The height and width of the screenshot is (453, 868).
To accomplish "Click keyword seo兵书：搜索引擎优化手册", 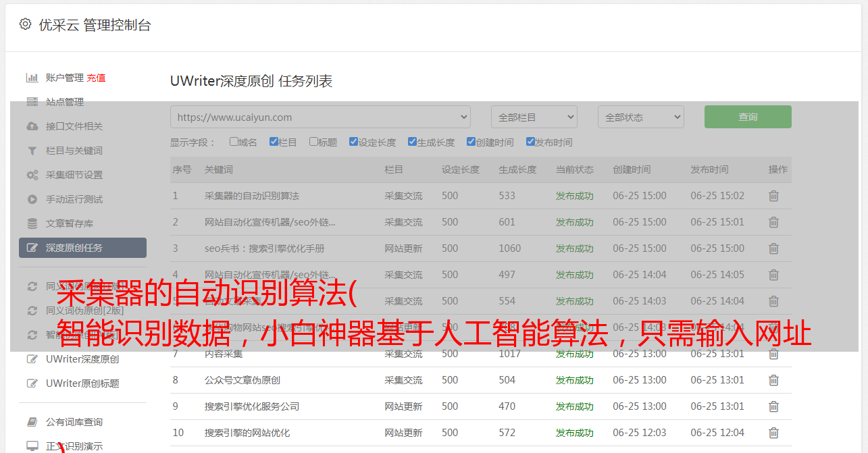I will click(x=265, y=248).
